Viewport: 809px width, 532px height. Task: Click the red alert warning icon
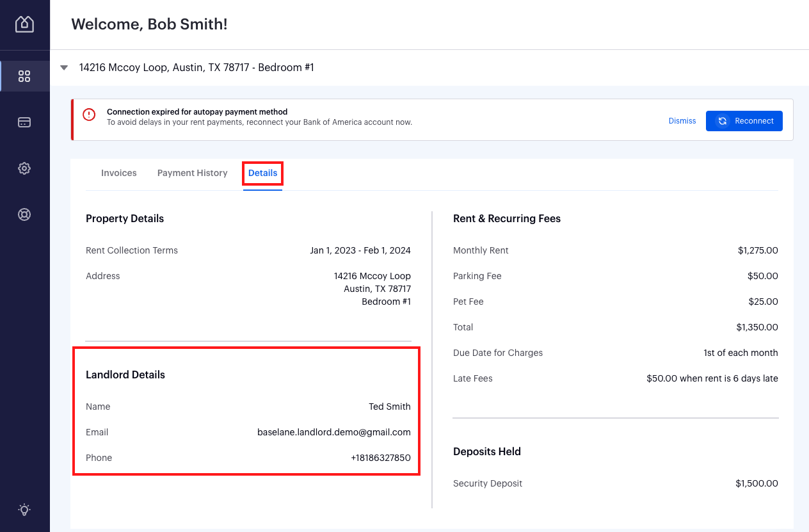pyautogui.click(x=89, y=115)
